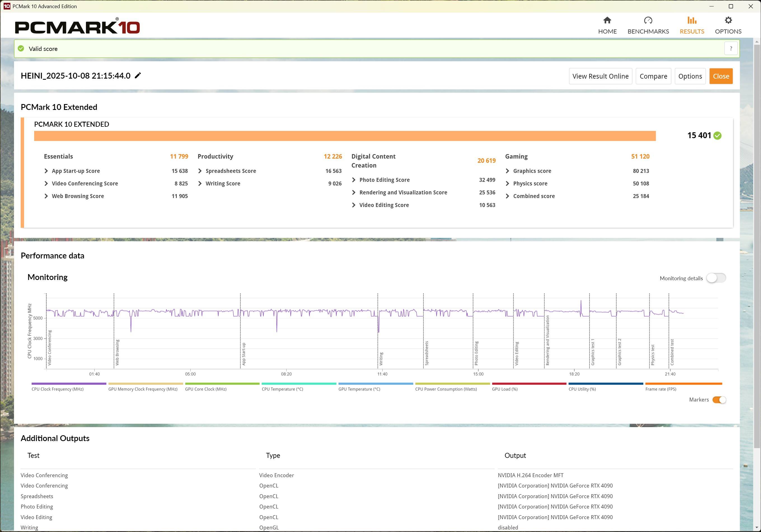Toggle the GPU Load legend color bar

pyautogui.click(x=529, y=384)
